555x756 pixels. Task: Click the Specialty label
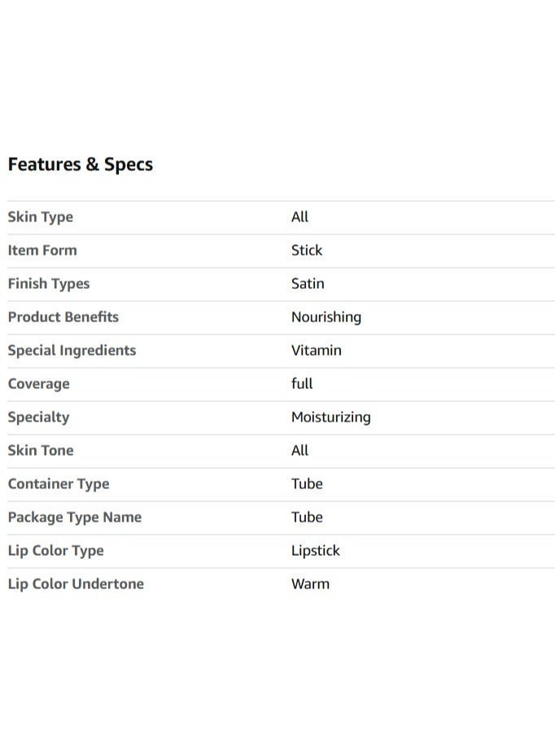point(38,417)
